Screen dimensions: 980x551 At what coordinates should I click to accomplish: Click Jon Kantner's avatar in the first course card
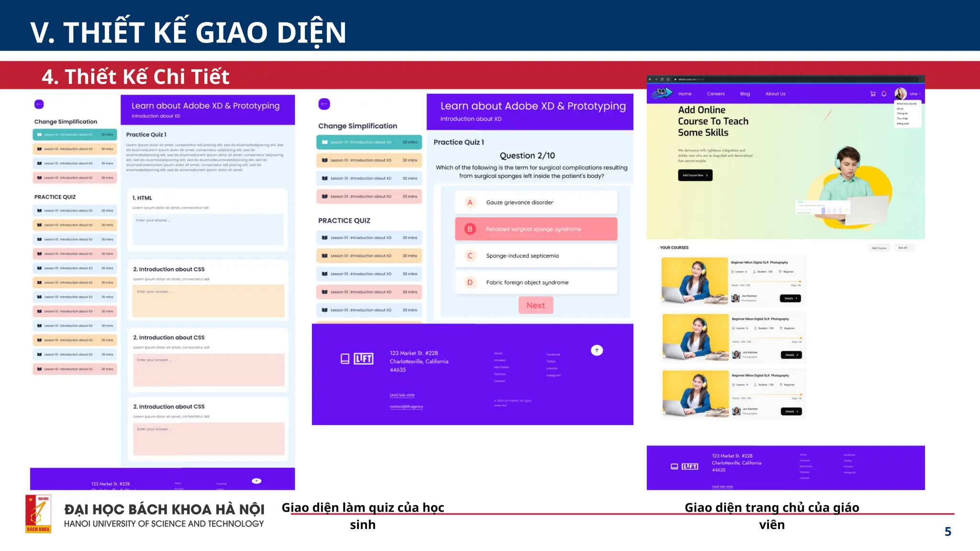coord(736,298)
